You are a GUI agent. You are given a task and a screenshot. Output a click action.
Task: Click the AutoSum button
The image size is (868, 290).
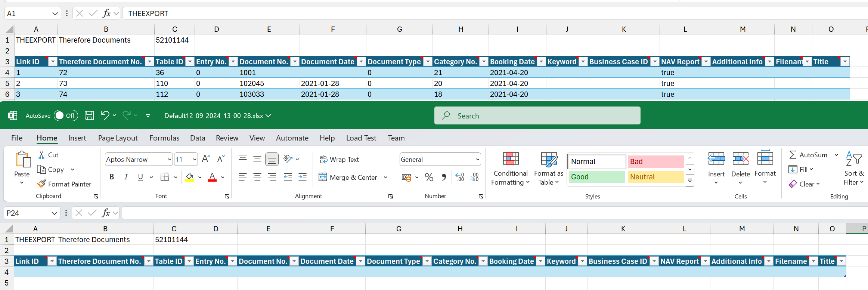tap(809, 155)
